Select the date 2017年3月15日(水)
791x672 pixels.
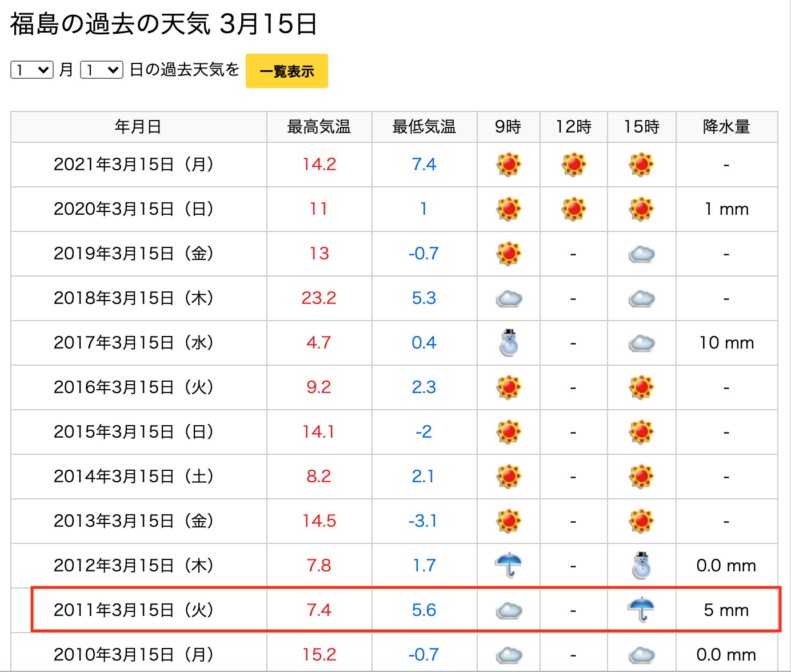(x=135, y=343)
